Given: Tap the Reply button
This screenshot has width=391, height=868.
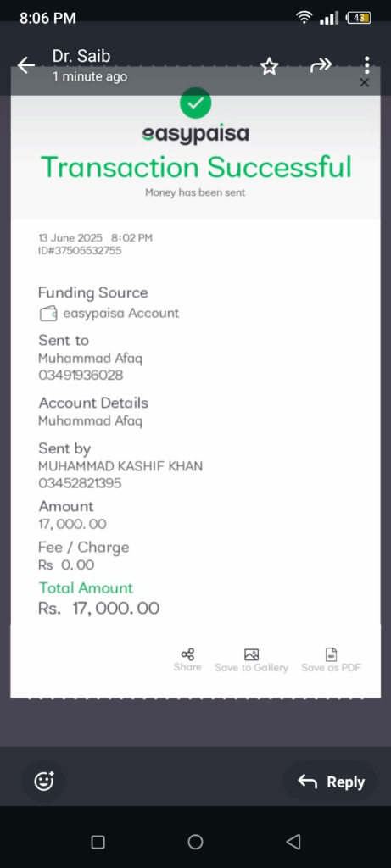Looking at the screenshot, I should point(331,782).
